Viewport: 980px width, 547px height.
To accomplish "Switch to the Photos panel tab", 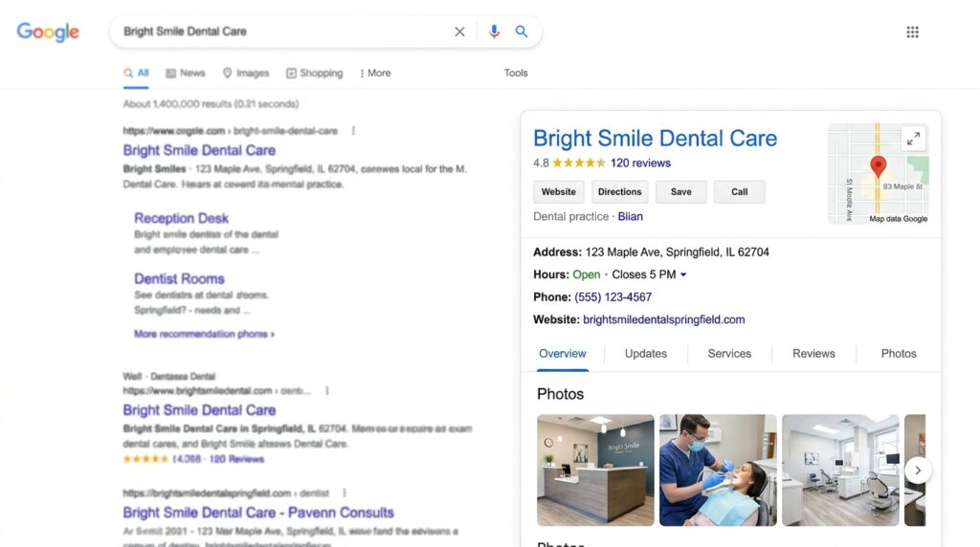I will click(x=898, y=354).
